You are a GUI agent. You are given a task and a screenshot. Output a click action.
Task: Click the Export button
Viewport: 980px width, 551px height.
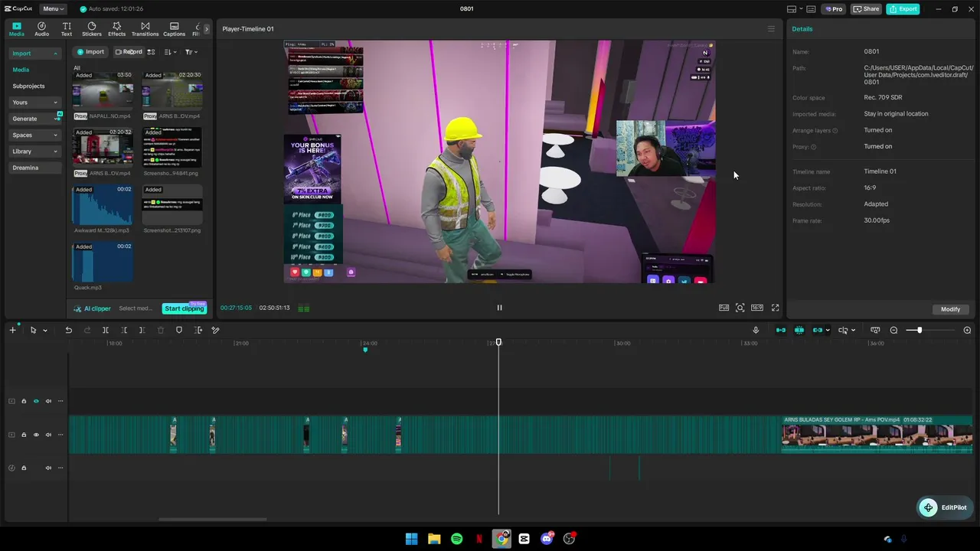pos(903,9)
